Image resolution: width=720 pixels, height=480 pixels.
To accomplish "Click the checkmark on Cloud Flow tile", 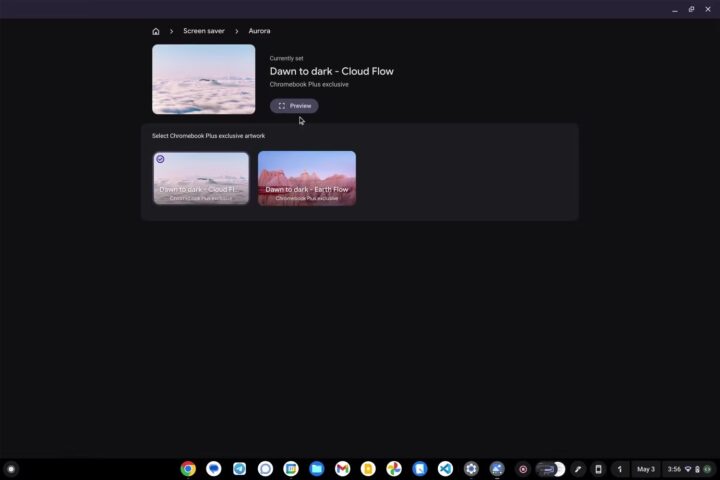I will pos(161,159).
